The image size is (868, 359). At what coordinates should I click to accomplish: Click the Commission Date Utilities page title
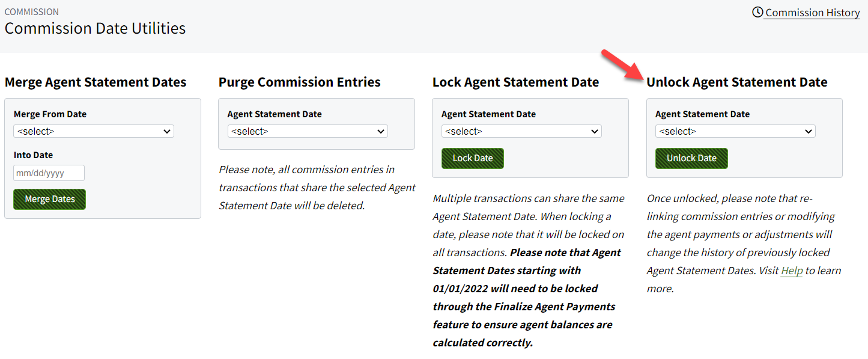95,28
